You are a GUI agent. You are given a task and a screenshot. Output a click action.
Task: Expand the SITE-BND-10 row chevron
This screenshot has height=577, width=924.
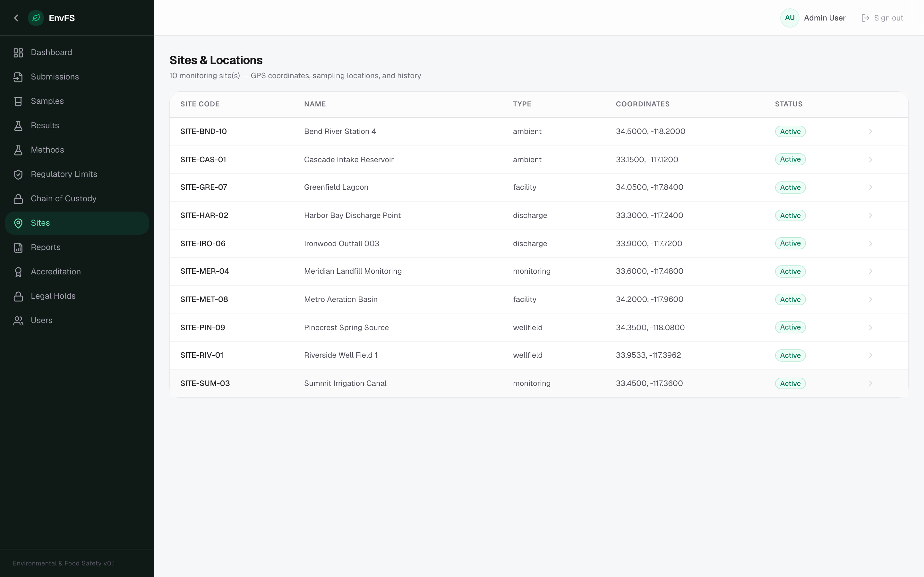coord(870,131)
